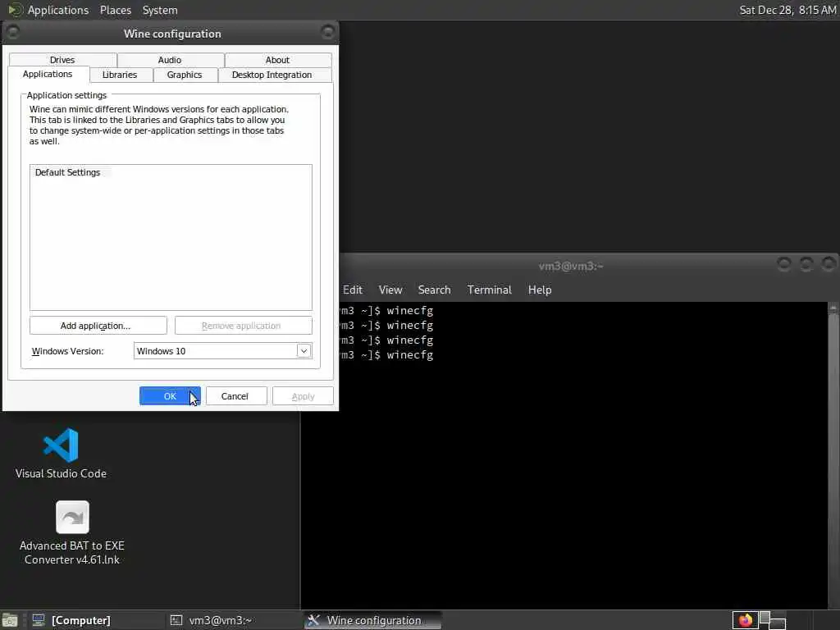The image size is (840, 630).
Task: Click the Wine configuration title bar
Action: (x=171, y=33)
